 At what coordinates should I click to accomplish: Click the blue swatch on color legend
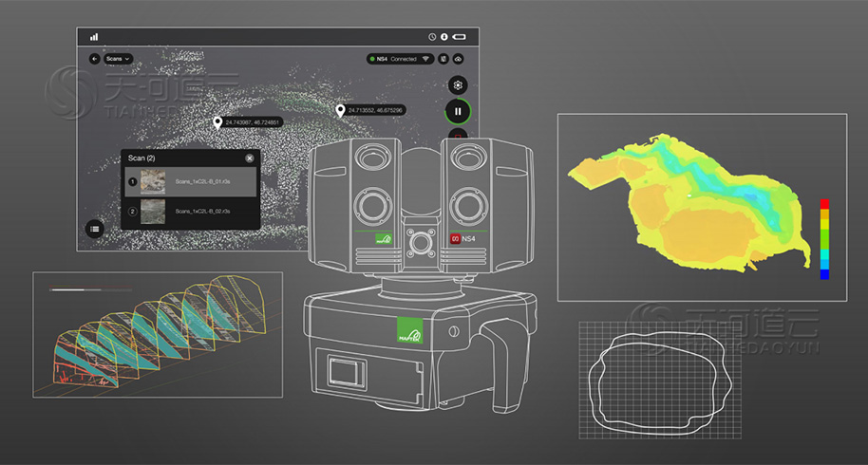click(824, 274)
